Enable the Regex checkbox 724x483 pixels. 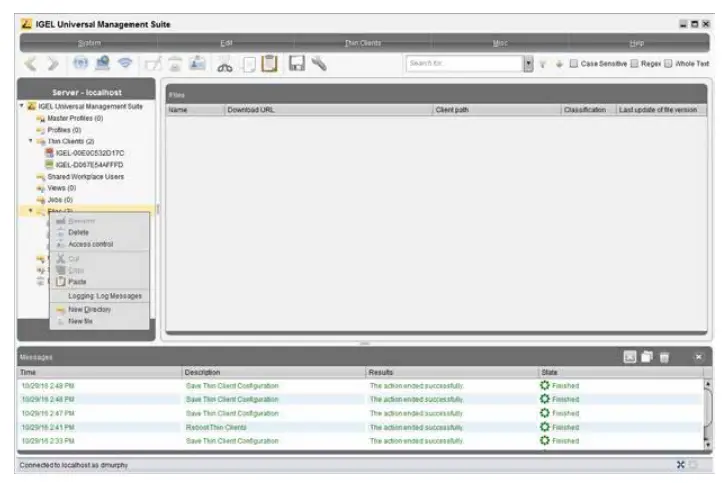click(634, 63)
